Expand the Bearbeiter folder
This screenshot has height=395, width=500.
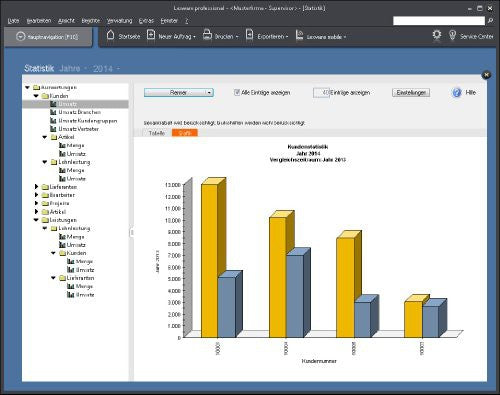click(x=36, y=195)
